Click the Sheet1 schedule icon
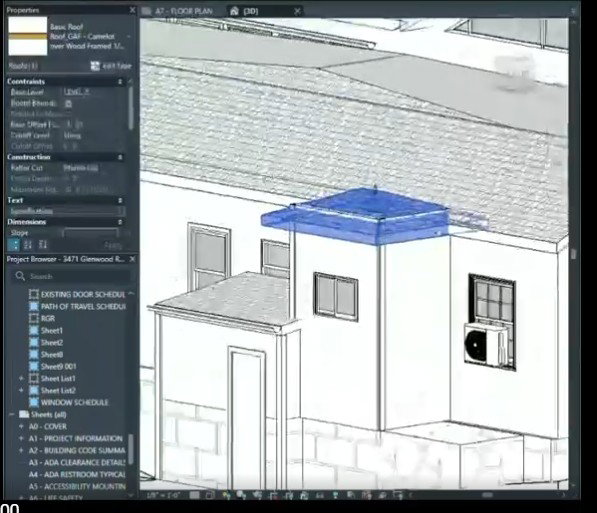 click(x=34, y=331)
